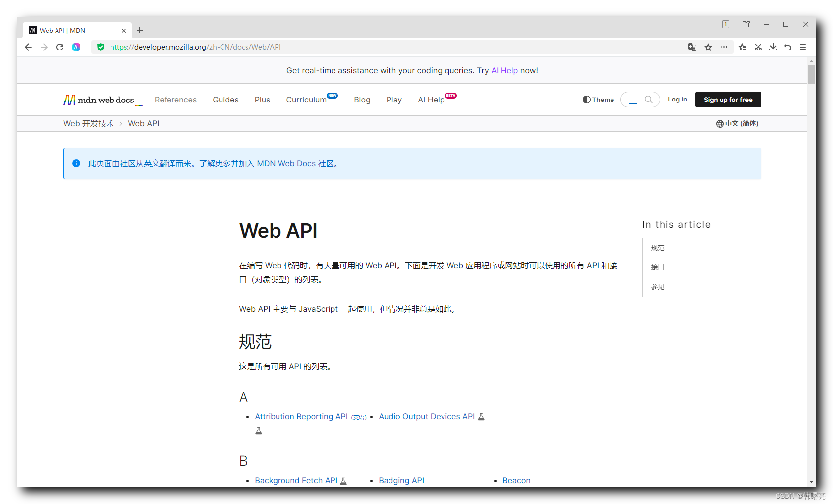Viewport: 833px width, 504px height.
Task: Open the ellipsis more options menu
Action: [724, 47]
